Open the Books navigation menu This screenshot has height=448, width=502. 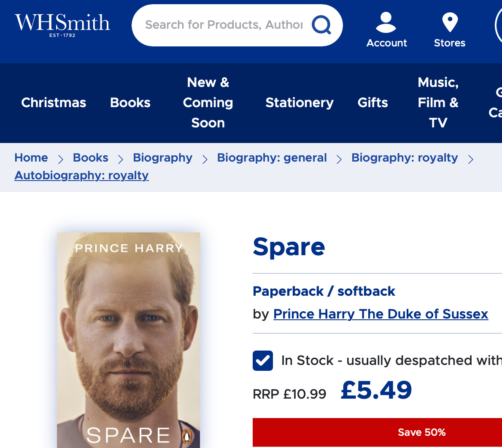[x=130, y=103]
